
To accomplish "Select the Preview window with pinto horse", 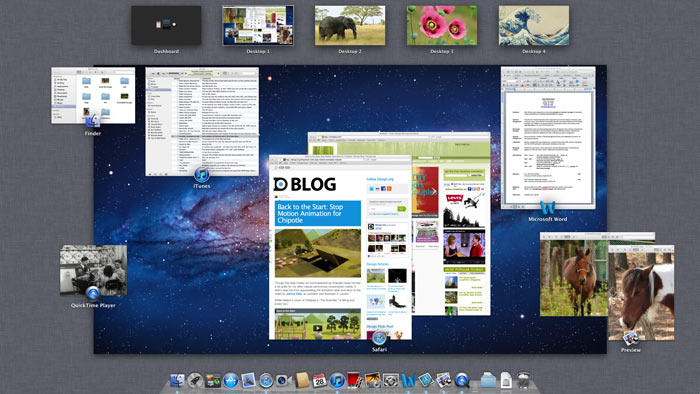I will (x=642, y=292).
